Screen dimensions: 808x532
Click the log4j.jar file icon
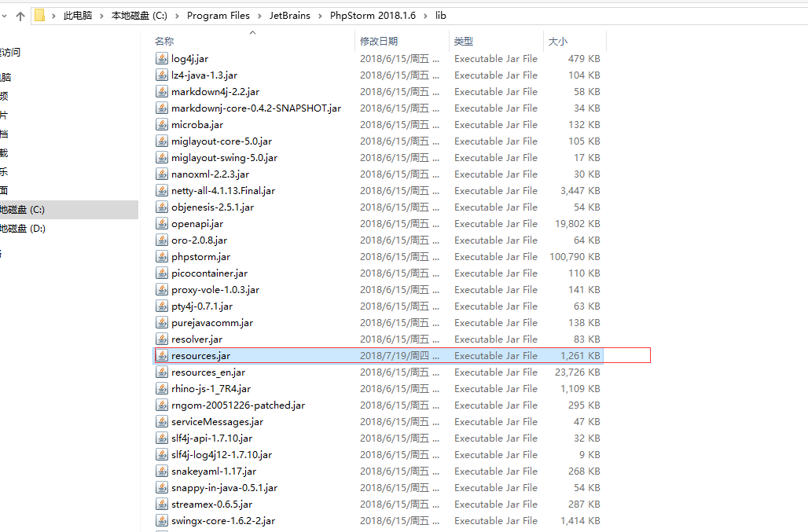(162, 59)
